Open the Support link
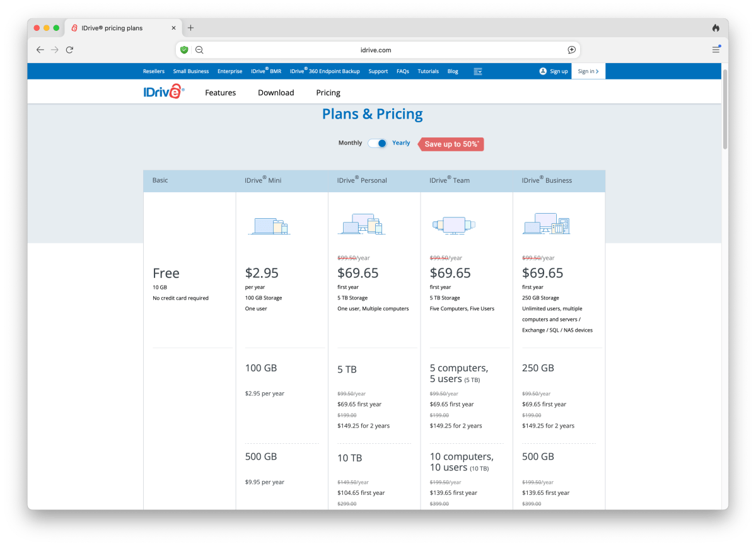Screen dimensions: 756x546 (378, 71)
